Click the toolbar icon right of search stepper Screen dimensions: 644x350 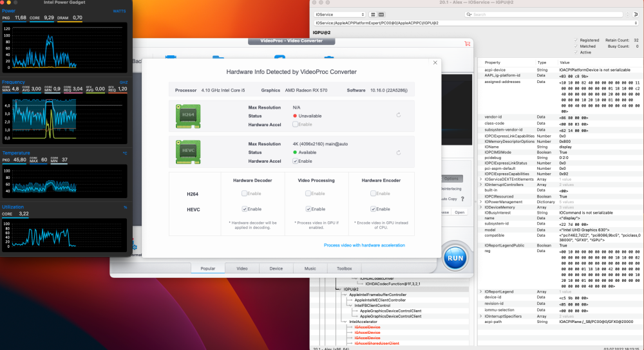636,14
